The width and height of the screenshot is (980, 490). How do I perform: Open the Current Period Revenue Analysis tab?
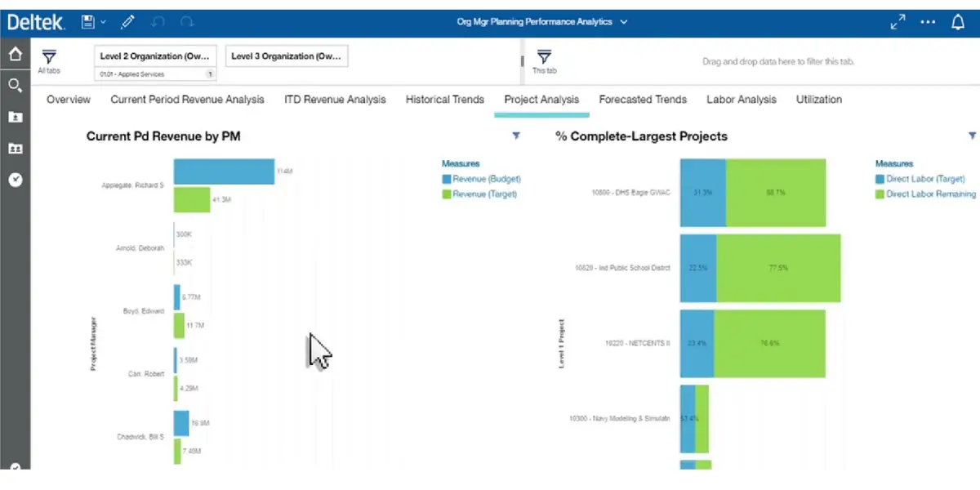(x=188, y=100)
